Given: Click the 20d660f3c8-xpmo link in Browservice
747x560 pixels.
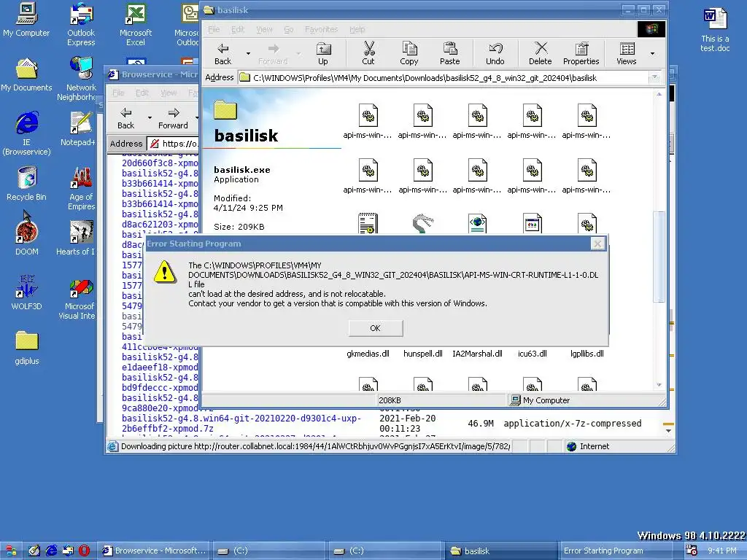Looking at the screenshot, I should tap(160, 163).
